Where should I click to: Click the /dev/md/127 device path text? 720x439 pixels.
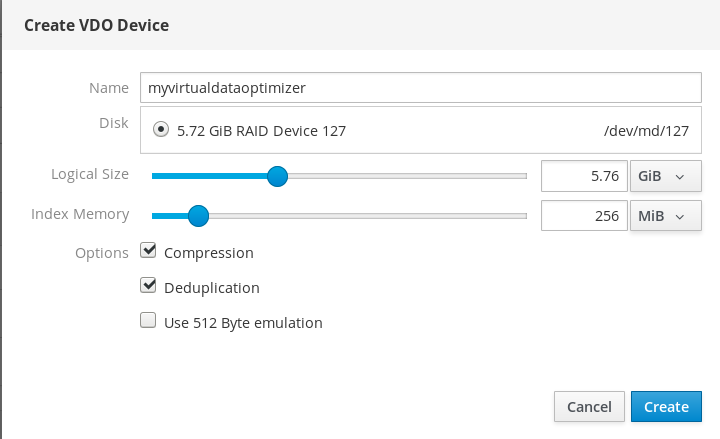pyautogui.click(x=647, y=129)
